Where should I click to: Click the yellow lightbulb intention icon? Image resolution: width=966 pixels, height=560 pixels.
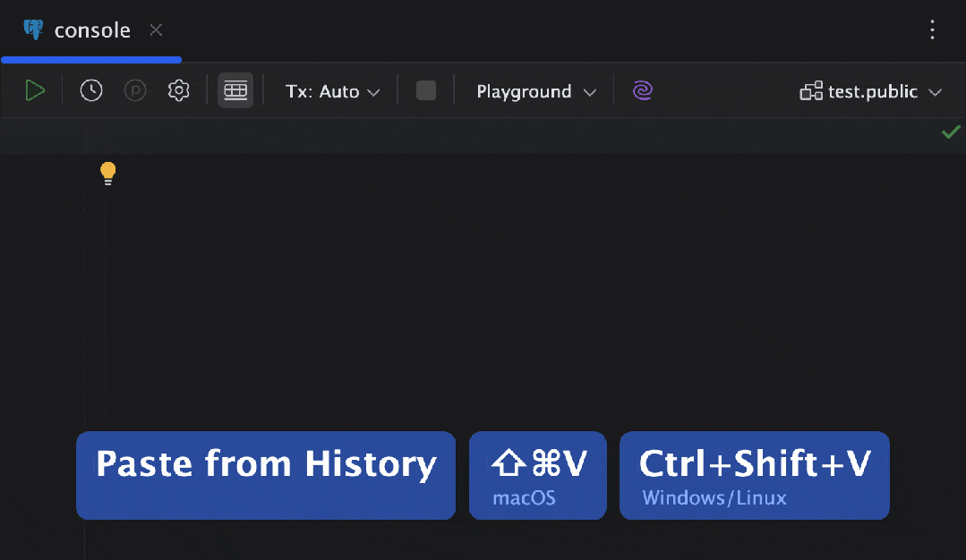pyautogui.click(x=107, y=173)
